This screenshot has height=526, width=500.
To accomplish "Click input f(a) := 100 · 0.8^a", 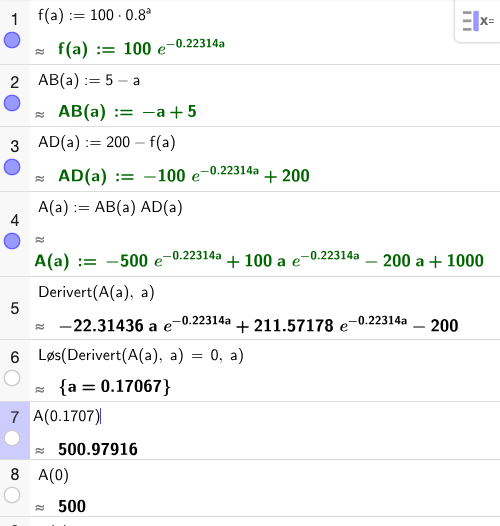I will pos(94,15).
